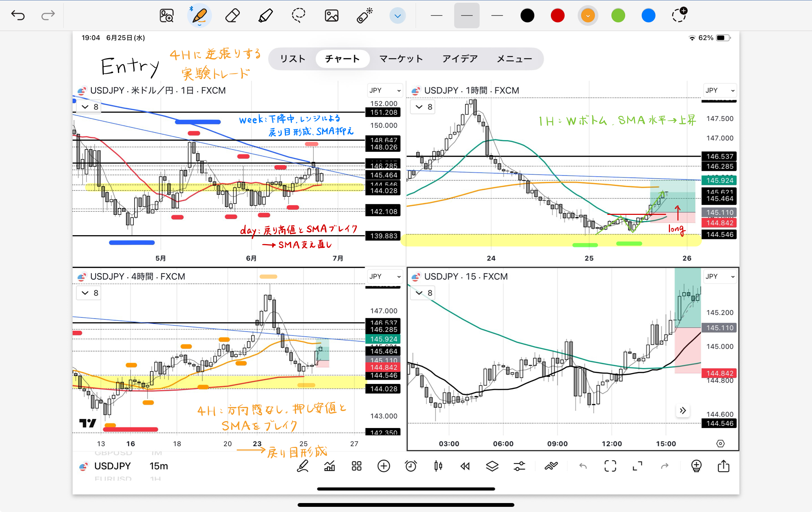This screenshot has height=512, width=812.
Task: Jump to latest bar on 15-minute chart
Action: [x=683, y=410]
